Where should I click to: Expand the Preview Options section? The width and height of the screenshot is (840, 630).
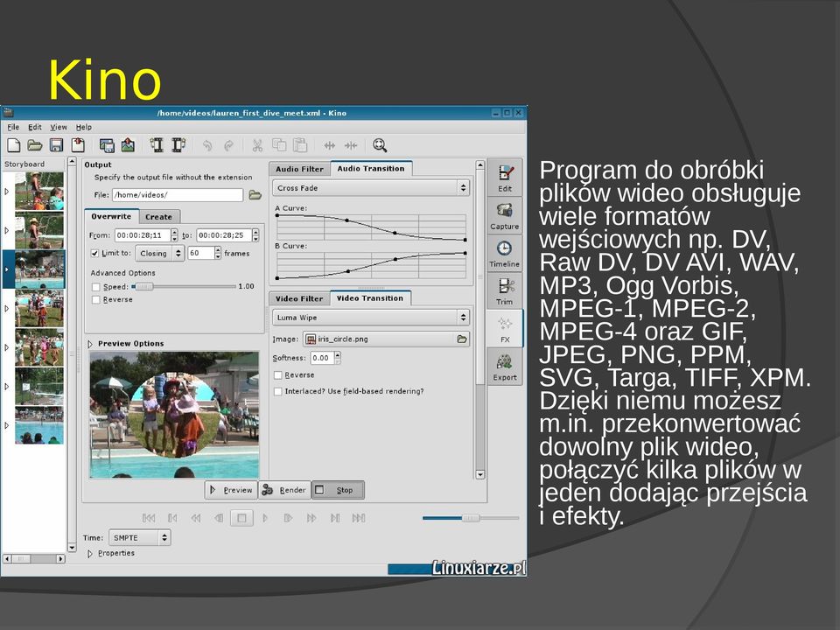pyautogui.click(x=90, y=344)
